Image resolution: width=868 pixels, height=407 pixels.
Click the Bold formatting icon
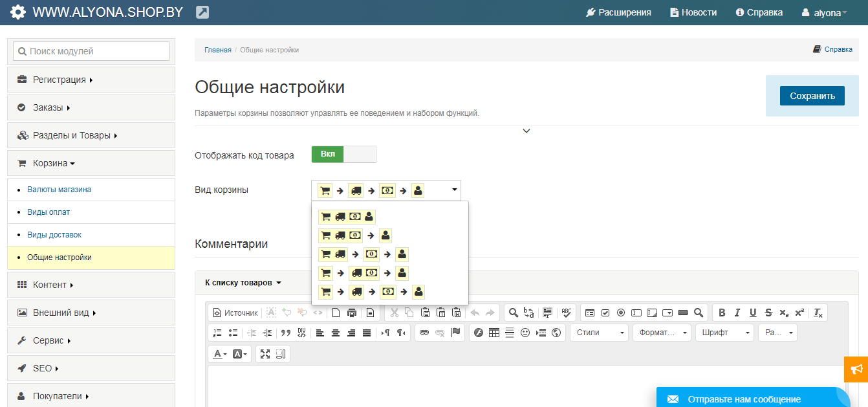pos(722,313)
